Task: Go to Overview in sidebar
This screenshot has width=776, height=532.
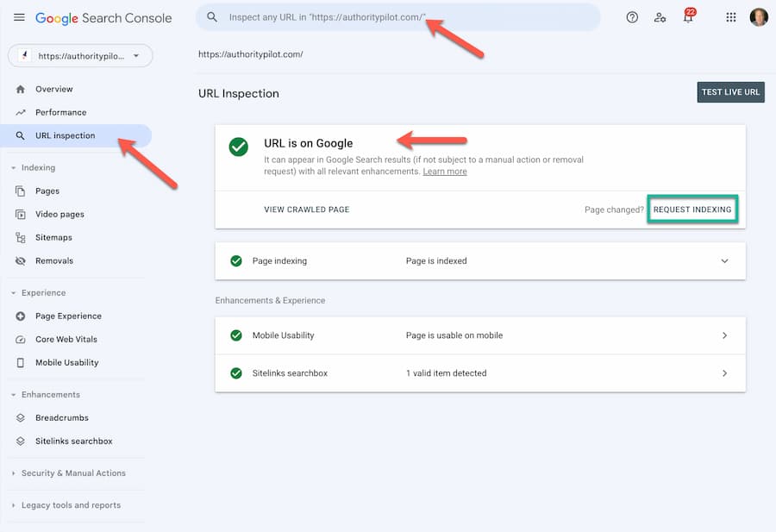Action: click(54, 90)
